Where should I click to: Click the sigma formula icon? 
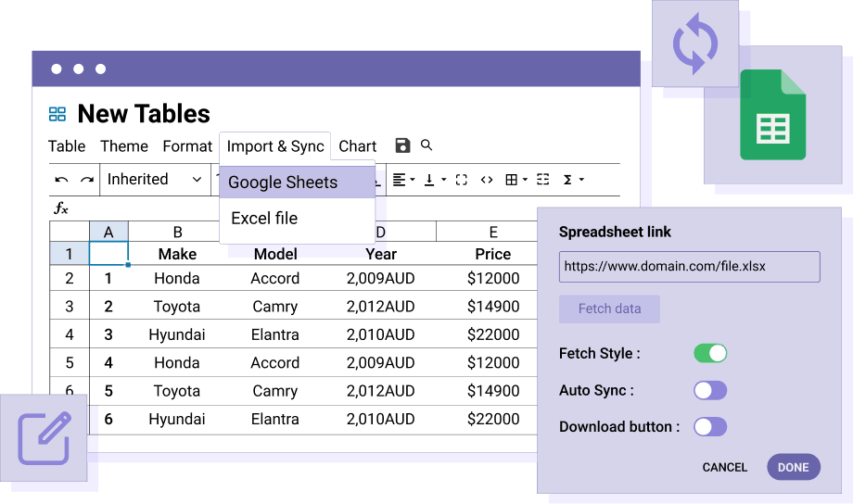567,180
